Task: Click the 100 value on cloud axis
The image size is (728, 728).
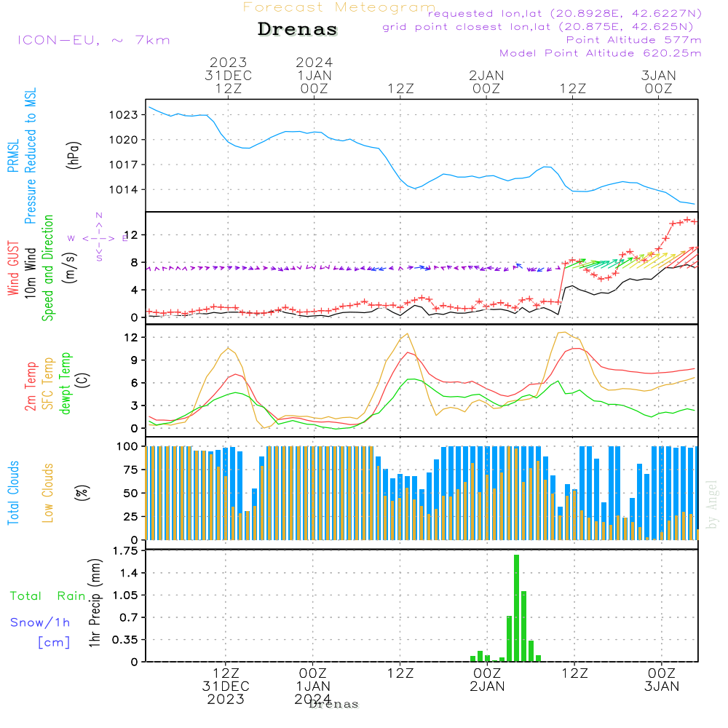Action: 127,446
